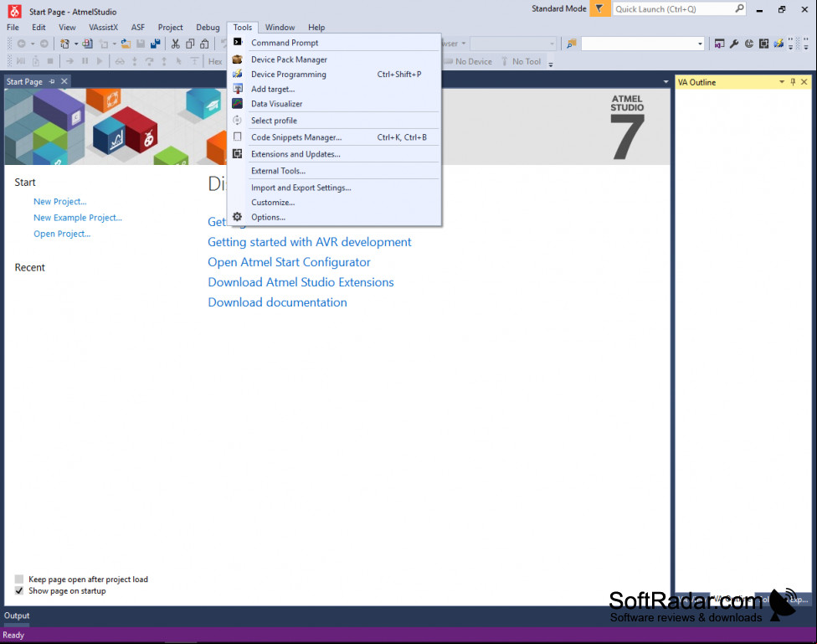Expand the debug toolbar overflow options

pyautogui.click(x=551, y=64)
